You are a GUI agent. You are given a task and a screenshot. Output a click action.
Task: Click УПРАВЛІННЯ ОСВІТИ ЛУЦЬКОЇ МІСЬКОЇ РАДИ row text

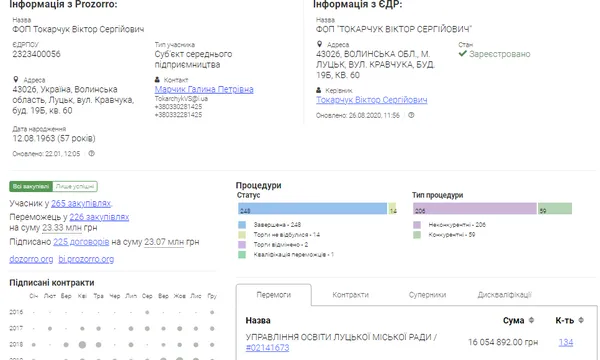coord(341,337)
